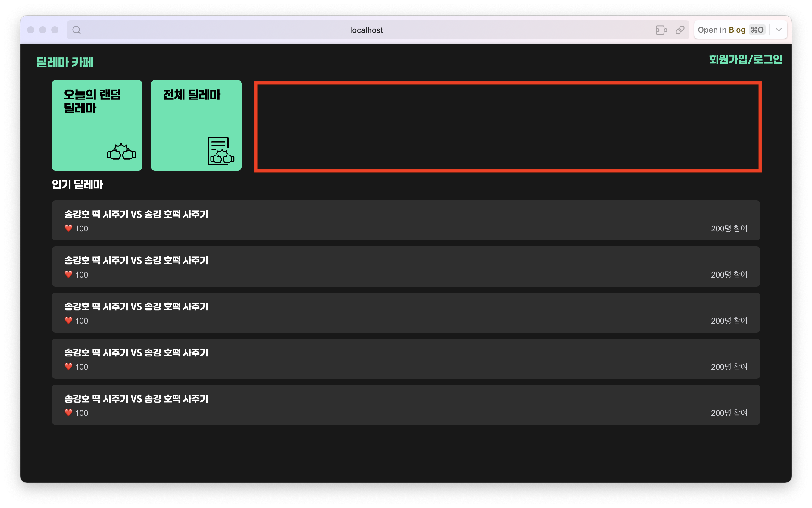Click 200명 참여 text on first dilemma
812x508 pixels.
[x=729, y=228]
